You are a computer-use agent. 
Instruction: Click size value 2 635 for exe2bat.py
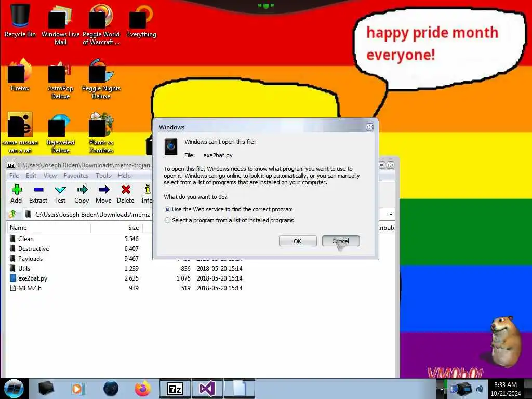tap(131, 278)
